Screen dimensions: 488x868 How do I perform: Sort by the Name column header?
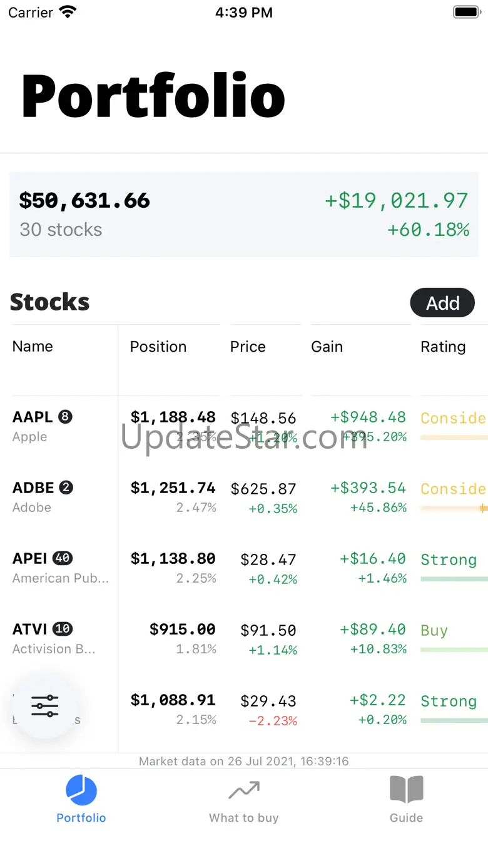click(33, 347)
